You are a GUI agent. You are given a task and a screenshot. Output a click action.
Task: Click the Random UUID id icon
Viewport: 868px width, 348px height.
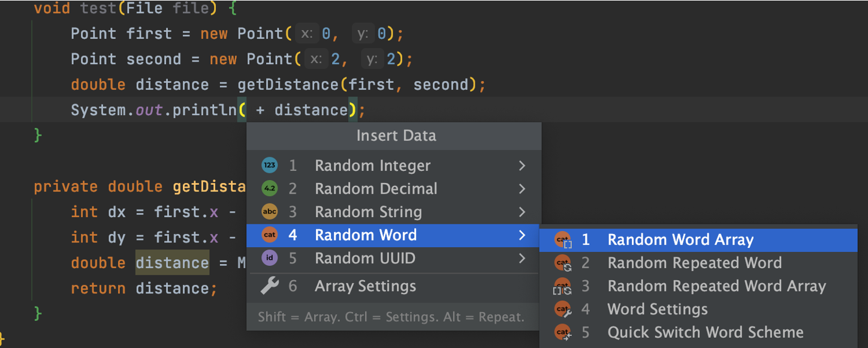[x=270, y=259]
